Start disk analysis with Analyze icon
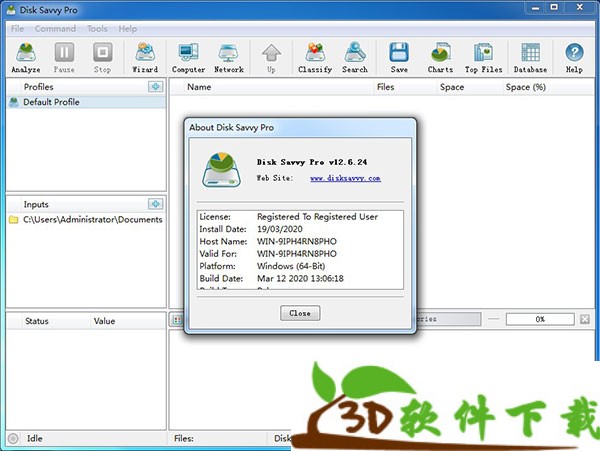Image resolution: width=600 pixels, height=451 pixels. click(26, 57)
